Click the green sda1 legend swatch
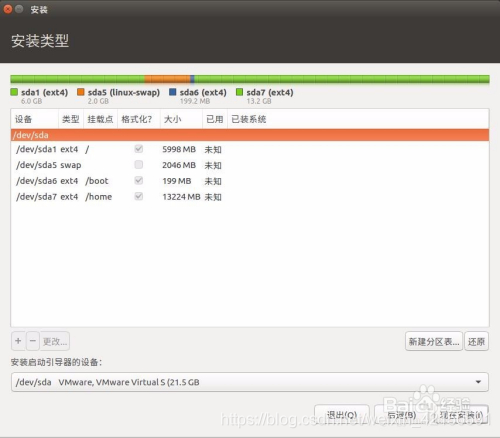This screenshot has width=500, height=438. (14, 92)
